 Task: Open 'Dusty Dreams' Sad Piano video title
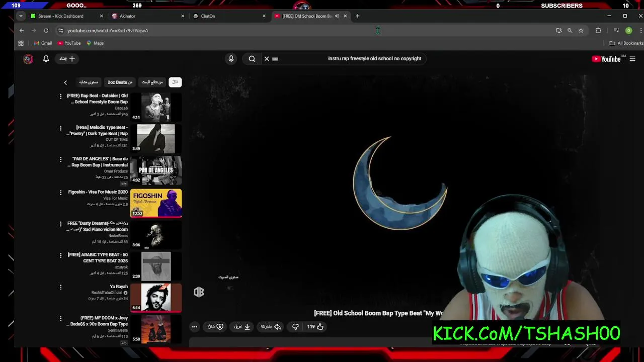(x=97, y=226)
